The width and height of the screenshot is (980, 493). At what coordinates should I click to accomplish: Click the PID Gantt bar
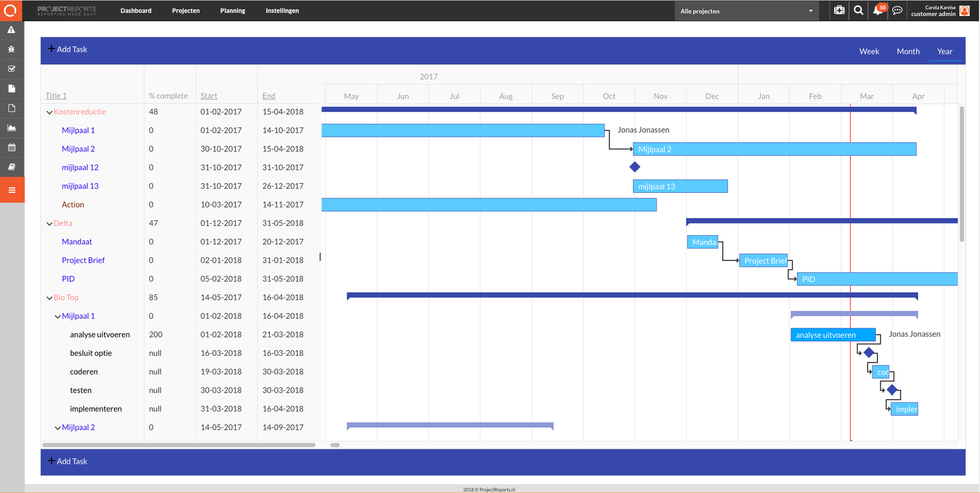[877, 279]
